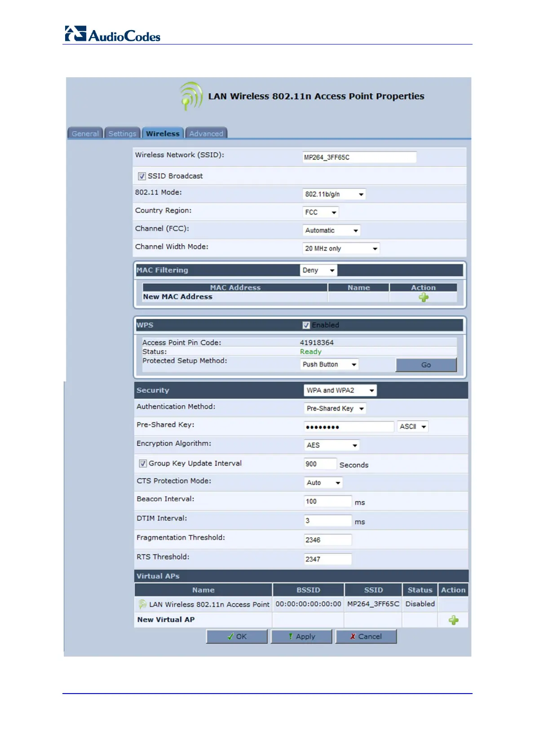Click the WPS Go button
Screen dimensions: 535x756
pyautogui.click(x=426, y=365)
